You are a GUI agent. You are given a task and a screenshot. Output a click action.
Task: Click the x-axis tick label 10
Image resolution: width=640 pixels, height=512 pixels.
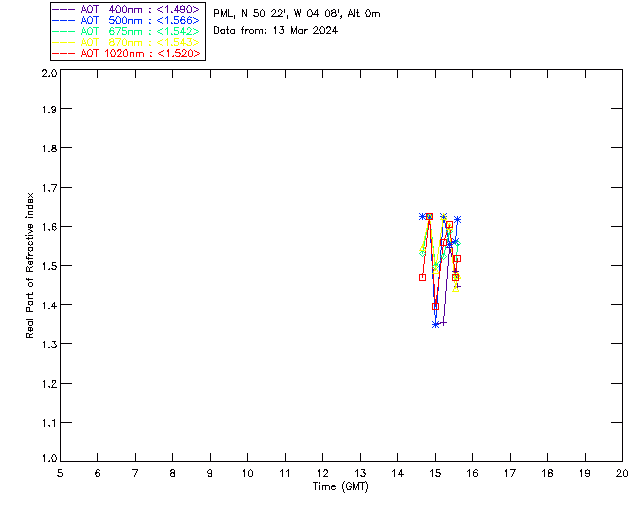[247, 473]
